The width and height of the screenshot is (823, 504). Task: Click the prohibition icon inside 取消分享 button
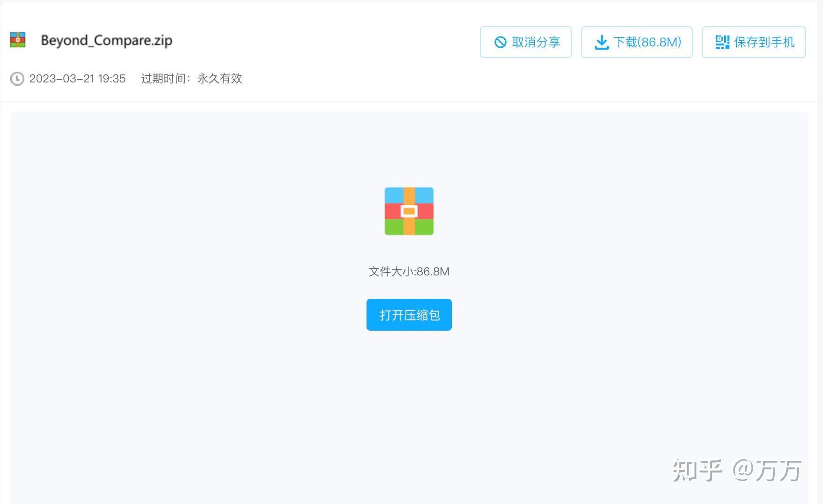(x=501, y=42)
